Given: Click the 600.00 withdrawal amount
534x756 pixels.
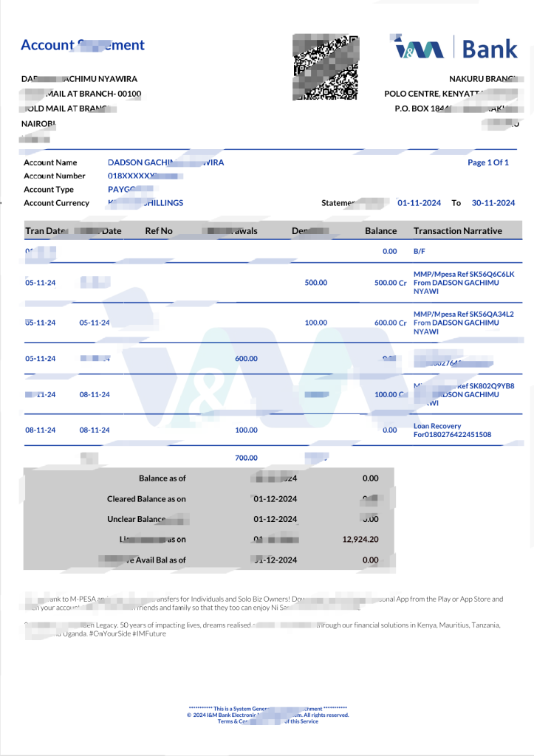Looking at the screenshot, I should [246, 359].
